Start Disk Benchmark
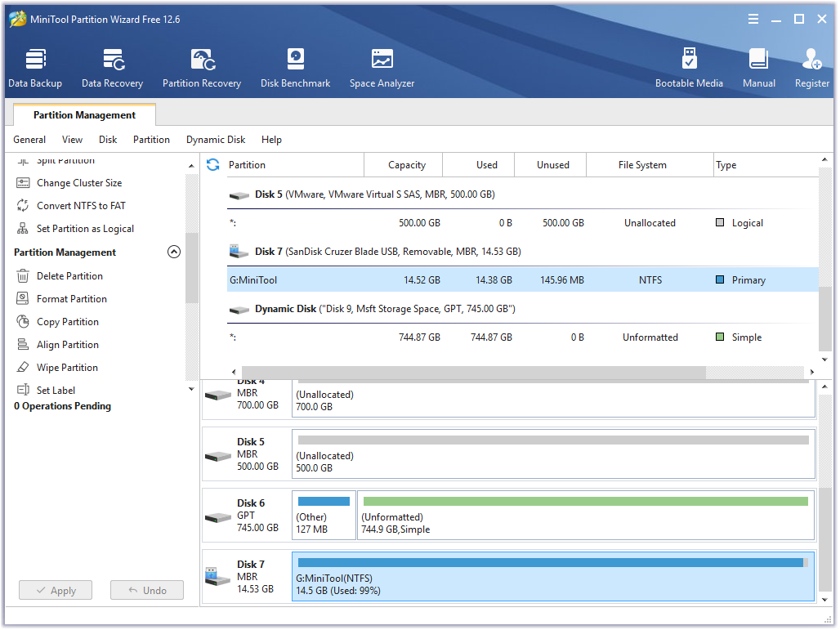Viewport: 840px width, 630px height. (295, 65)
